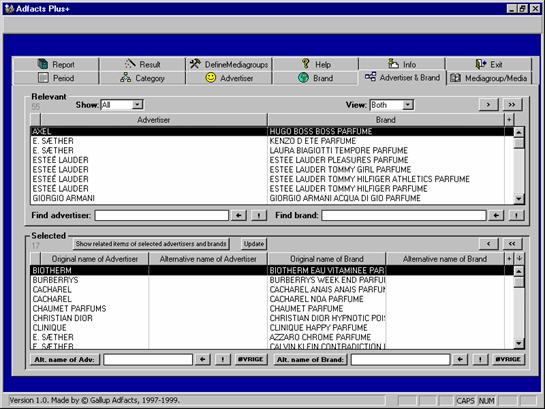Screen dimensions: 545x409
Task: Click Original name of Brand header
Action: (x=327, y=259)
